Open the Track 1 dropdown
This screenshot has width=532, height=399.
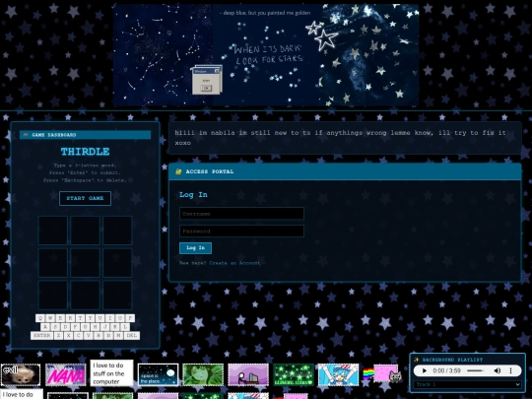tap(467, 384)
